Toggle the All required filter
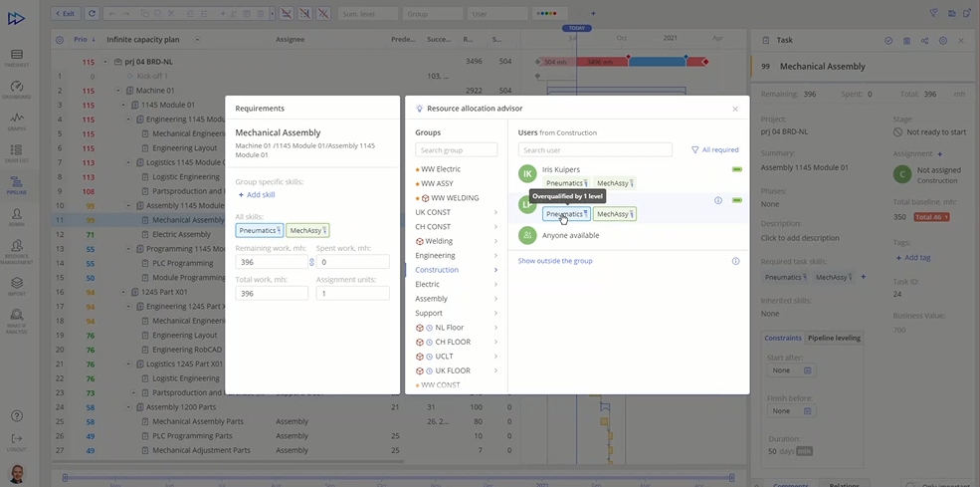The height and width of the screenshot is (487, 980). 715,149
